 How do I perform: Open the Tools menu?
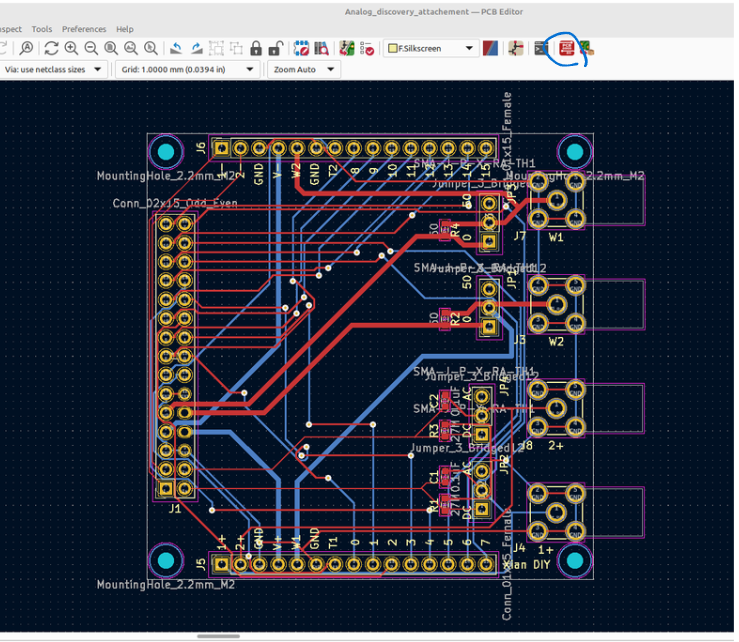(x=42, y=29)
